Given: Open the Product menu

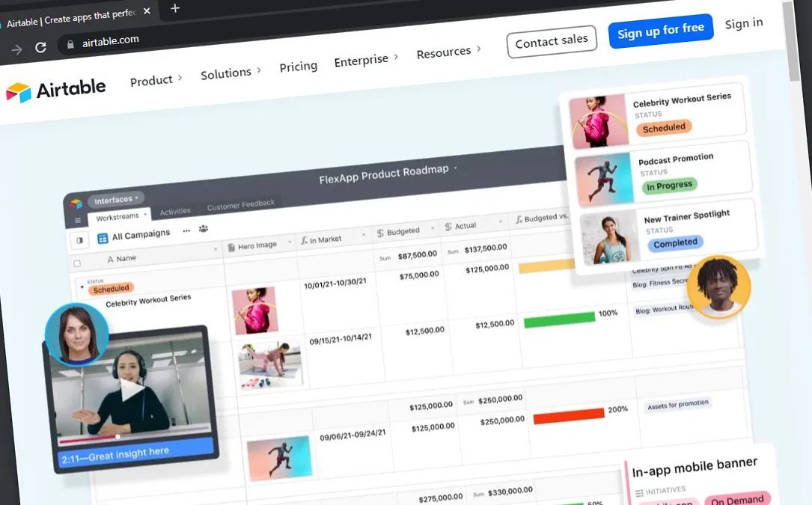Looking at the screenshot, I should (x=156, y=80).
